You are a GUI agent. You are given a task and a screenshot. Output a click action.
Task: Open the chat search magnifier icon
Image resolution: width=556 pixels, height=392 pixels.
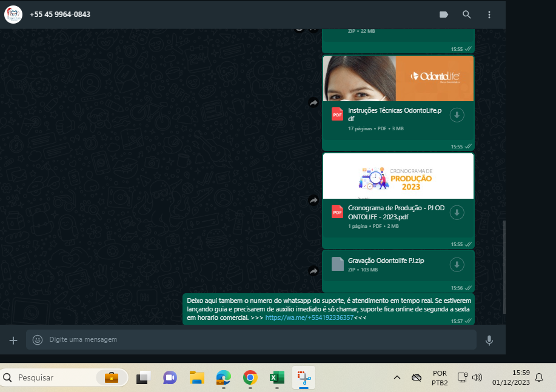pyautogui.click(x=466, y=15)
